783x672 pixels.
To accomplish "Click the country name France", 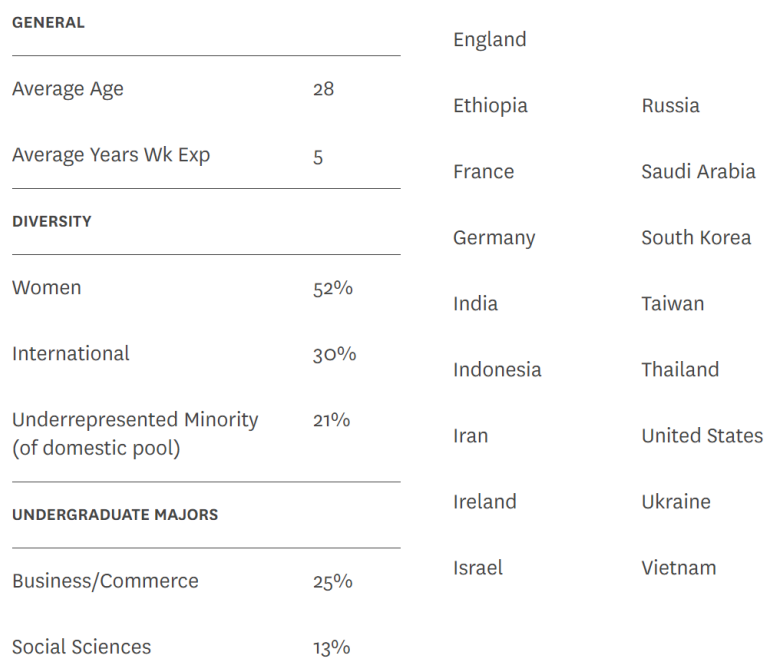I will (x=483, y=172).
